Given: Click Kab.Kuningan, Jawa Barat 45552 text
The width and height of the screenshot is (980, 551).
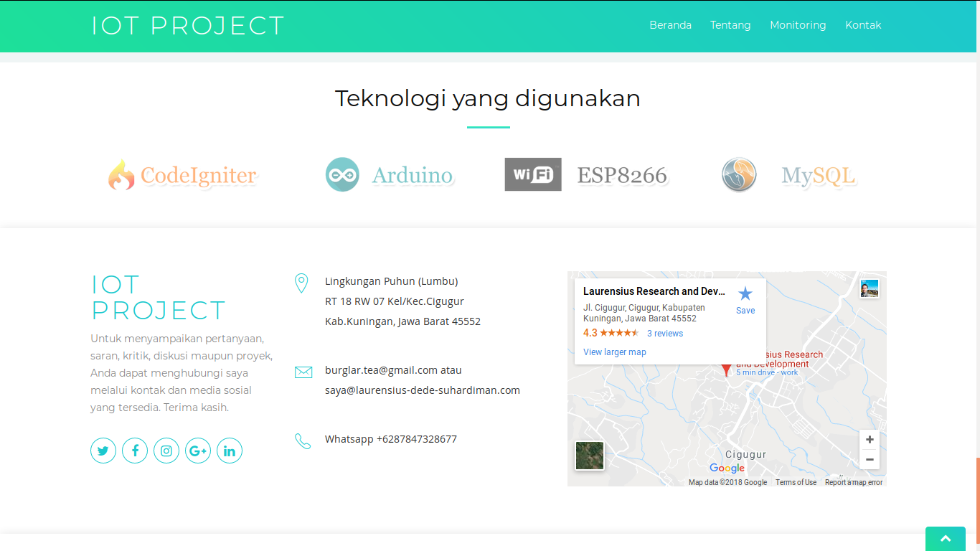Looking at the screenshot, I should (x=402, y=321).
